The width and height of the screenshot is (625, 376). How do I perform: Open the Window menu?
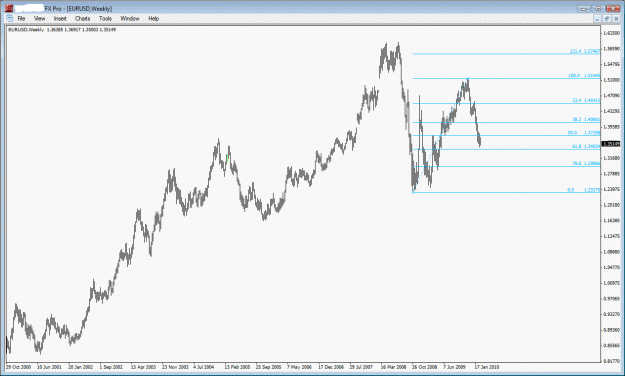pos(130,18)
